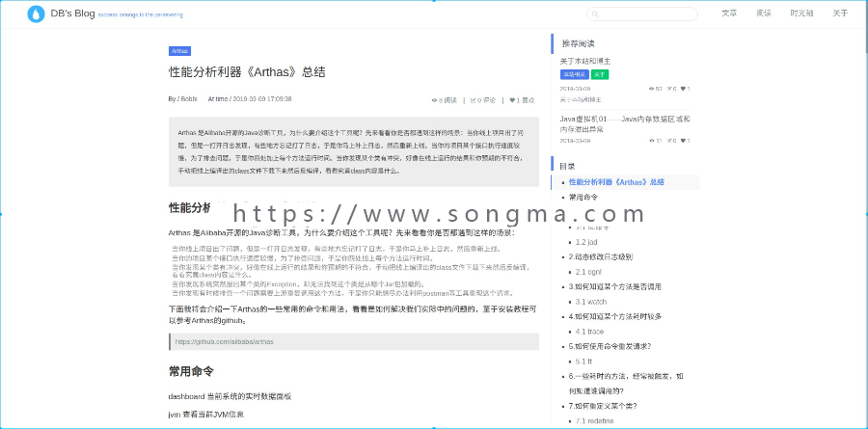The height and width of the screenshot is (429, 868).
Task: Click the eye icon in Java虚拟机01 card
Action: [x=651, y=141]
